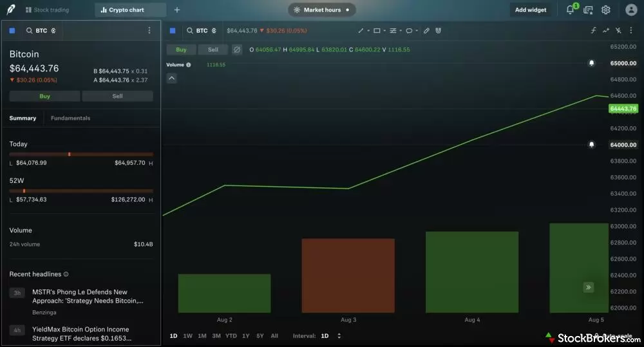The width and height of the screenshot is (644, 347).
Task: Click the blue link color square in left widget
Action: (x=12, y=31)
